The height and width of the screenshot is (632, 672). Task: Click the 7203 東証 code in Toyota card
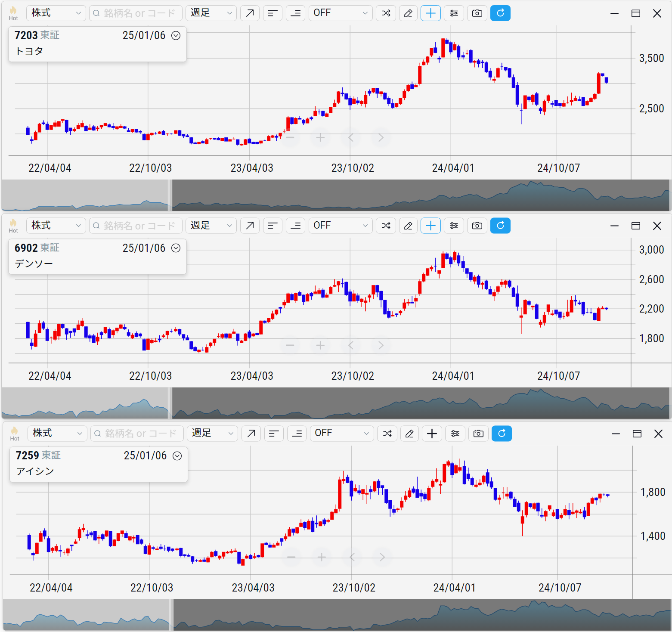pyautogui.click(x=37, y=35)
